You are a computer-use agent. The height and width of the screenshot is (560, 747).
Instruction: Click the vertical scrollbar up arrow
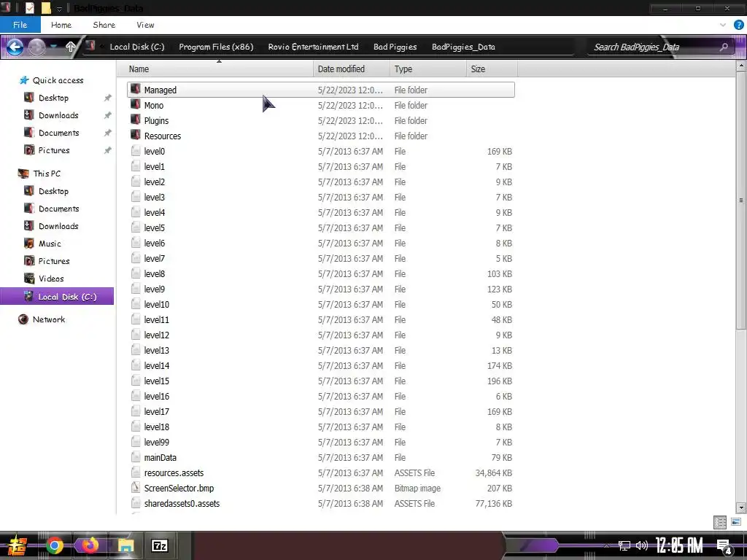point(741,66)
